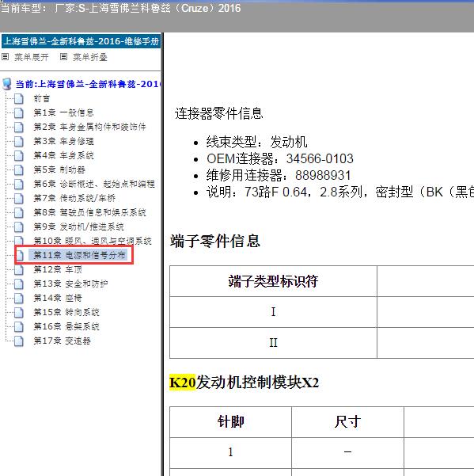Click the 尺寸 column header
This screenshot has width=474, height=476.
(x=347, y=422)
